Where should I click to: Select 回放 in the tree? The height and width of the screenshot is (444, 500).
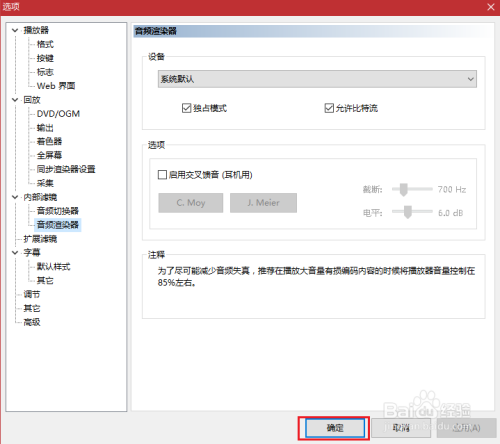[32, 100]
